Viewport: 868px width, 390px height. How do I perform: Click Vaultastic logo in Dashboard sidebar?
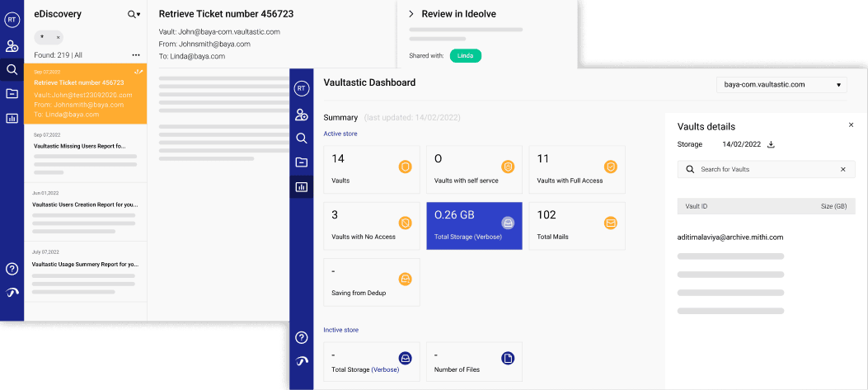point(301,361)
